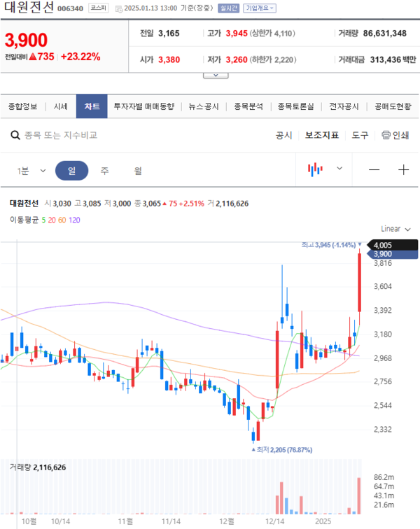Toggle the 60-day moving average
The image size is (420, 529).
(x=62, y=220)
